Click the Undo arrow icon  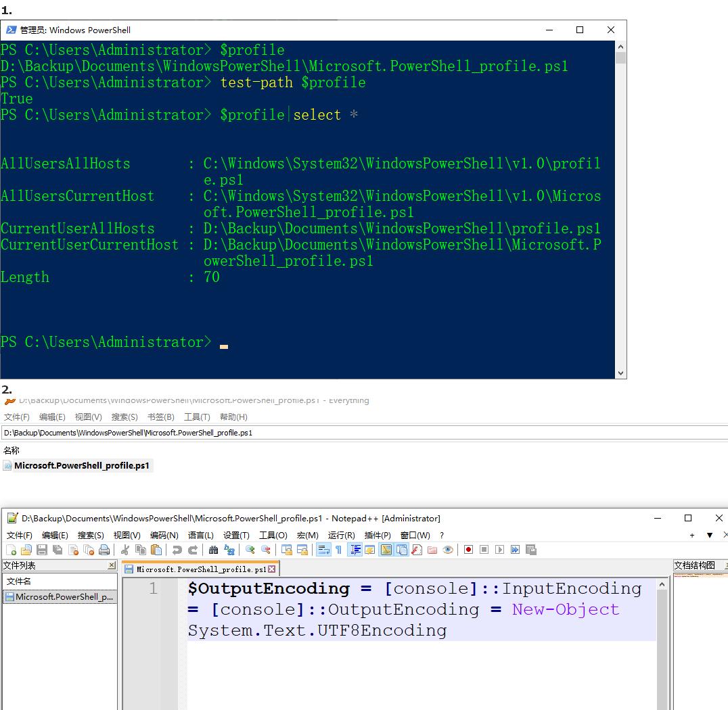pyautogui.click(x=177, y=550)
